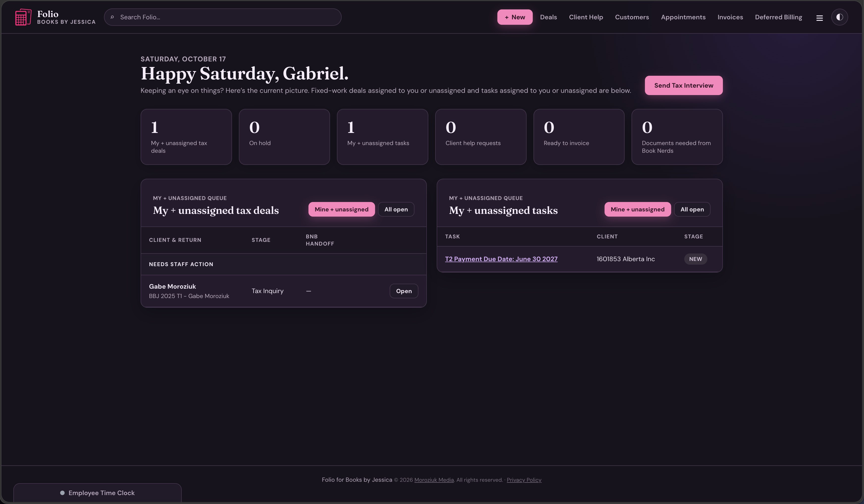Open T2 Payment Due Date task link
This screenshot has height=504, width=864.
click(x=501, y=259)
